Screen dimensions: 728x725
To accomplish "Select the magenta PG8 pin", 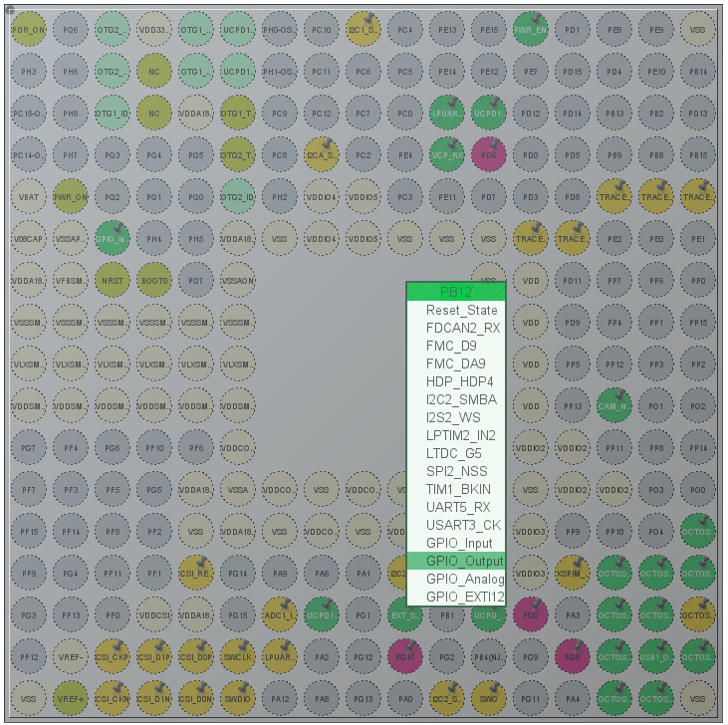I will [573, 656].
